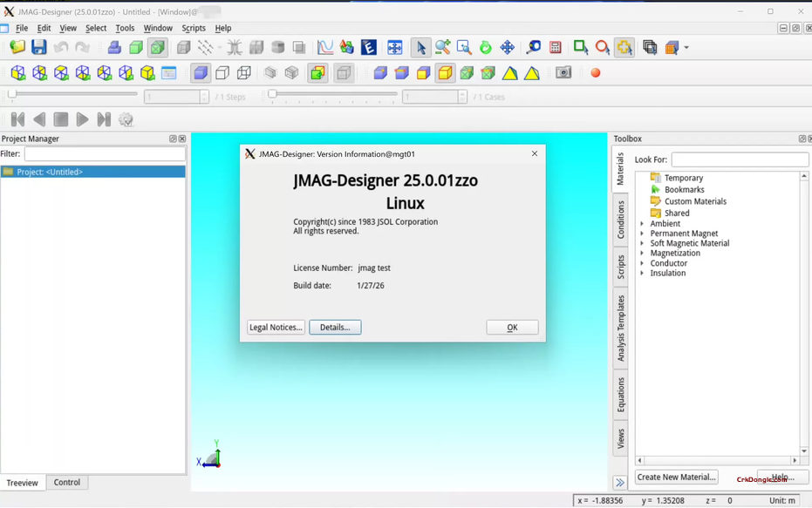Toggle the highlighted yellow cube outline button

click(445, 73)
